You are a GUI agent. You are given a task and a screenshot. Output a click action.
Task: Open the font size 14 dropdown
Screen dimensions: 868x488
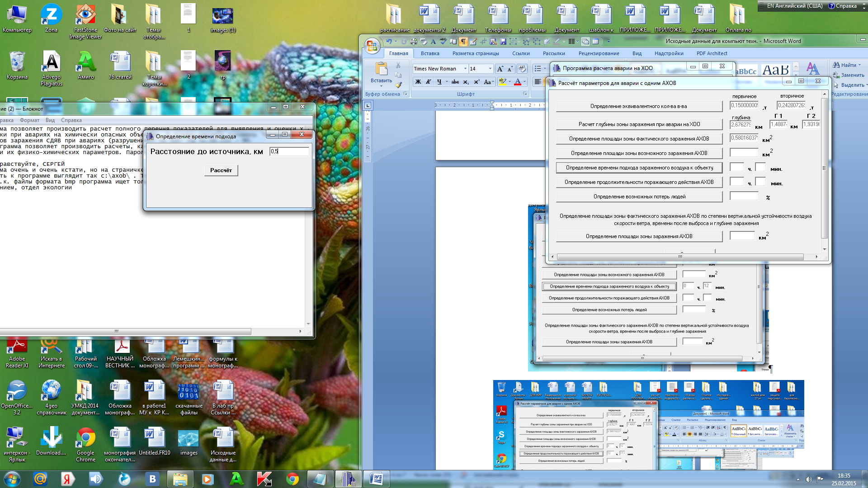490,69
